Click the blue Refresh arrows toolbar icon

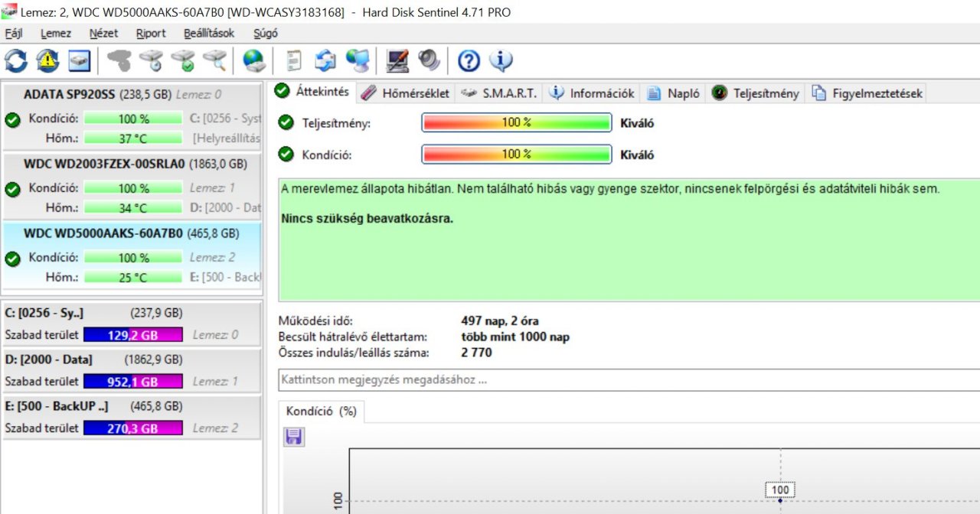click(16, 60)
